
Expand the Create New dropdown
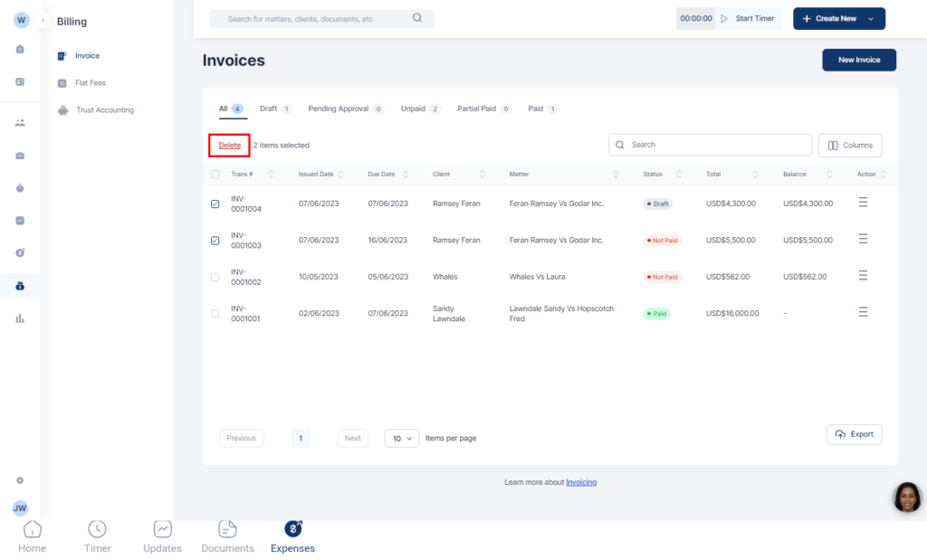[870, 18]
